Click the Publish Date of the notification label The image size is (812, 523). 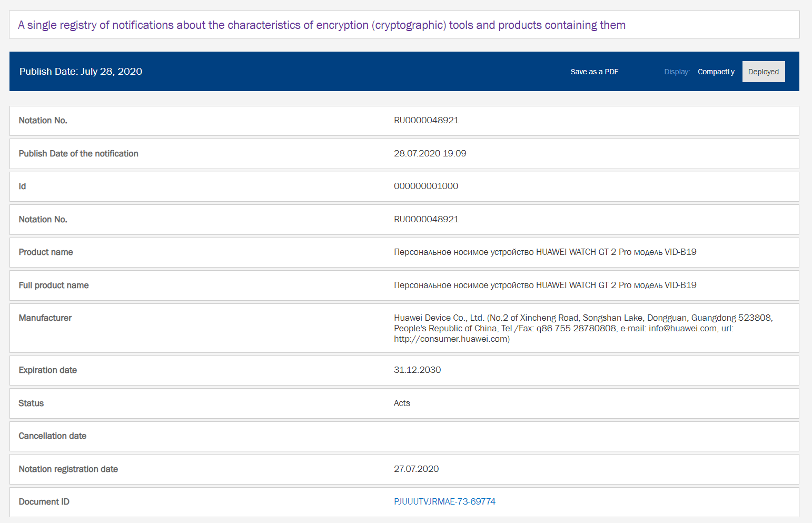[x=78, y=153]
